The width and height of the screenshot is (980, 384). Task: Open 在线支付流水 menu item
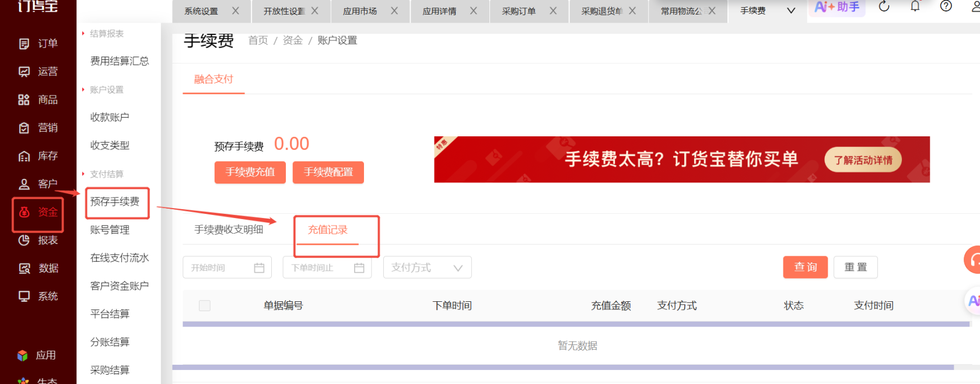120,258
